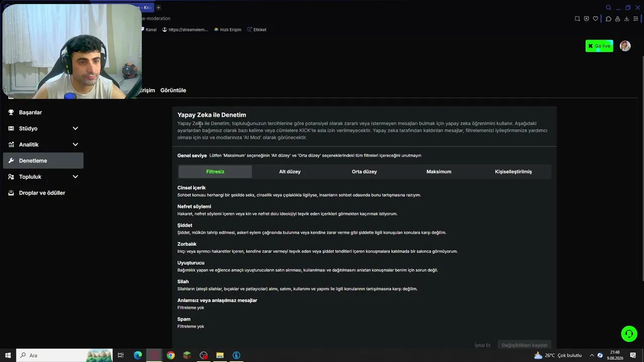Click the Denetleme wrench icon
This screenshot has height=362, width=644.
pos(11,161)
